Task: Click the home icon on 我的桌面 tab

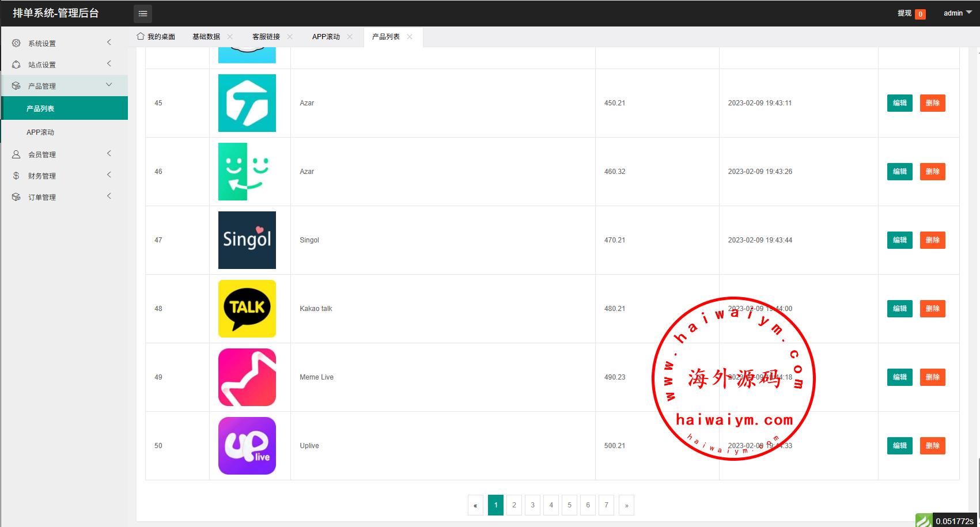Action: [140, 36]
